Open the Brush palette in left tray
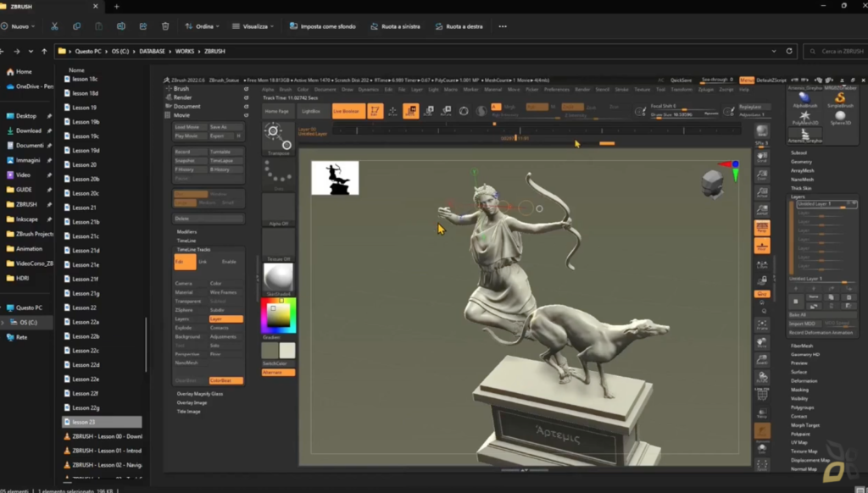The width and height of the screenshot is (868, 493). tap(181, 89)
